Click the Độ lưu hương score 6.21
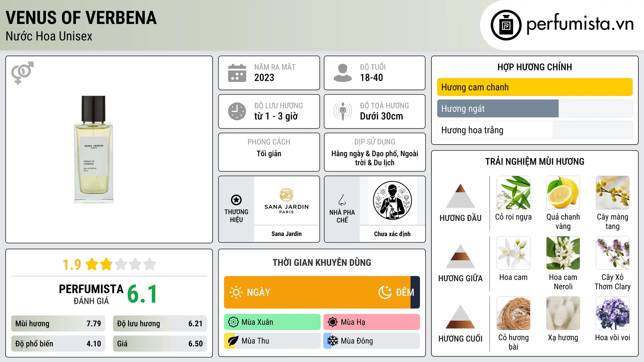Image resolution: width=644 pixels, height=362 pixels. pos(195,324)
